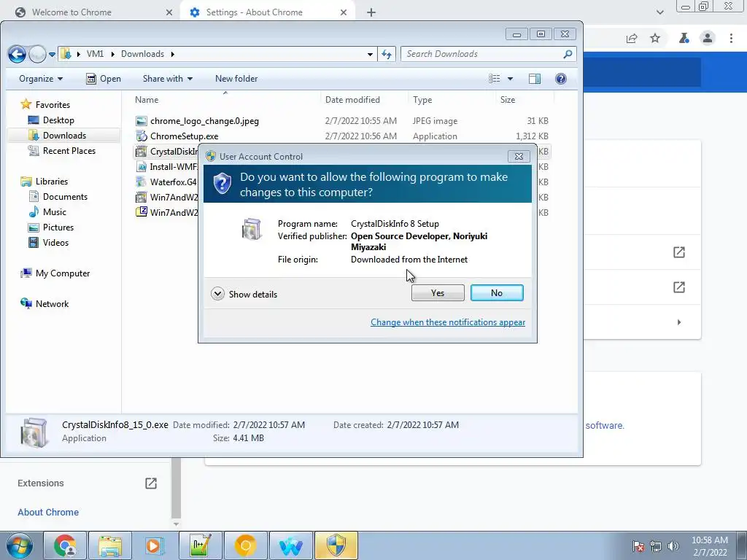
Task: Click UAC shield taskbar icon
Action: click(336, 545)
